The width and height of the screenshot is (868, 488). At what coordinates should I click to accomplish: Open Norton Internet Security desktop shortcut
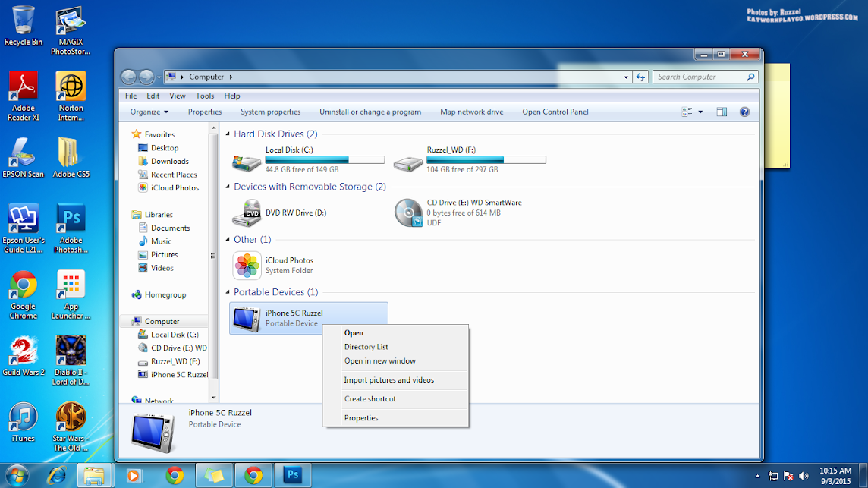pos(71,96)
